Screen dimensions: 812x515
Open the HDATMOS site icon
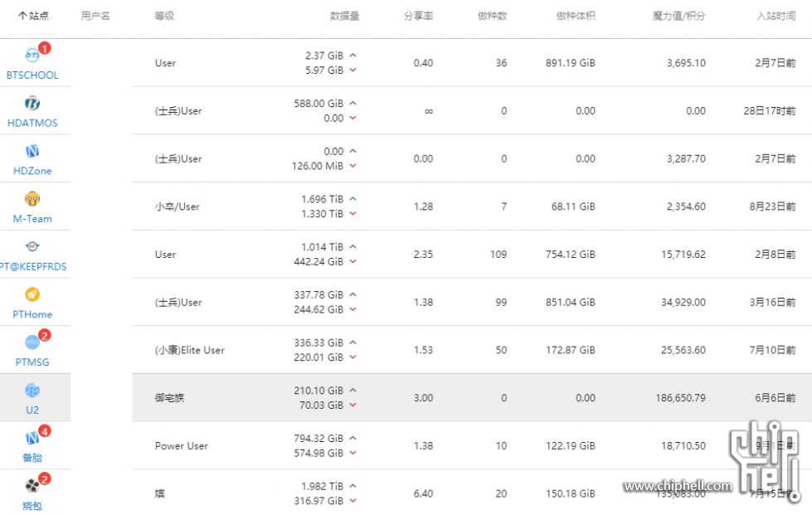[x=32, y=104]
